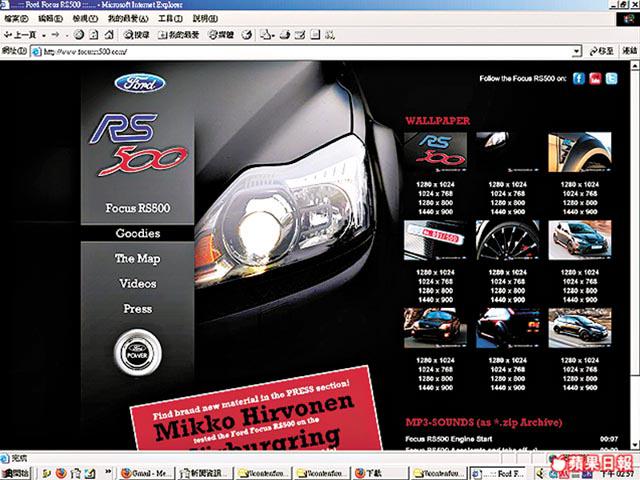Open the Mail toolbar icon

(x=267, y=35)
